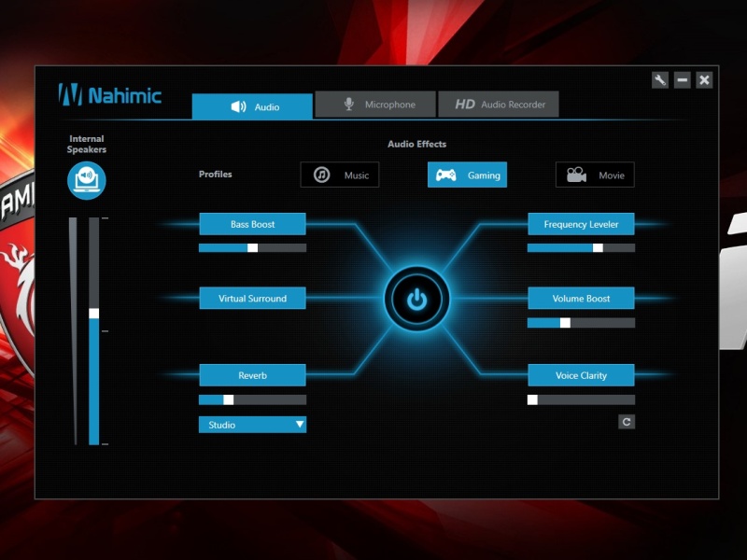Image resolution: width=747 pixels, height=560 pixels.
Task: Select the Gaming profile
Action: click(x=468, y=175)
